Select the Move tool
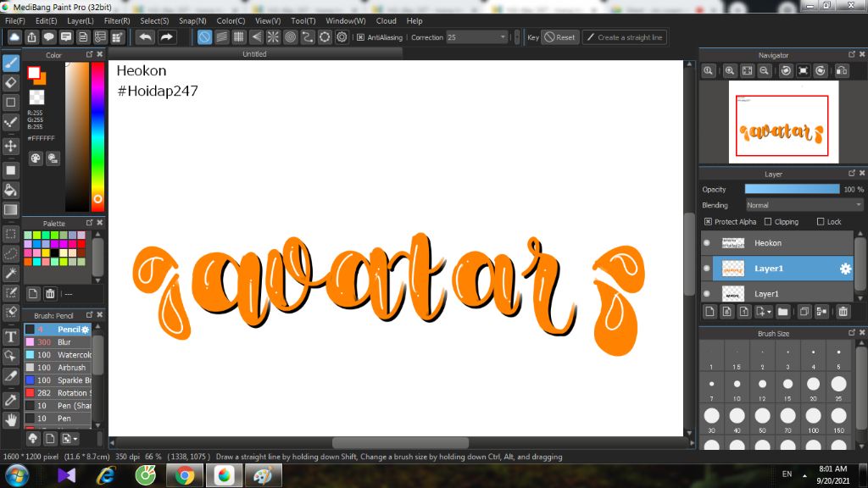868x488 pixels. [x=10, y=146]
